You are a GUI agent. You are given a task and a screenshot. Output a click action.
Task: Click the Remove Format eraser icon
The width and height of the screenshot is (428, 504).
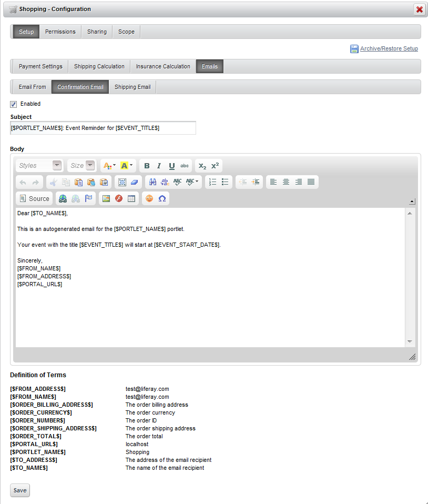[134, 182]
